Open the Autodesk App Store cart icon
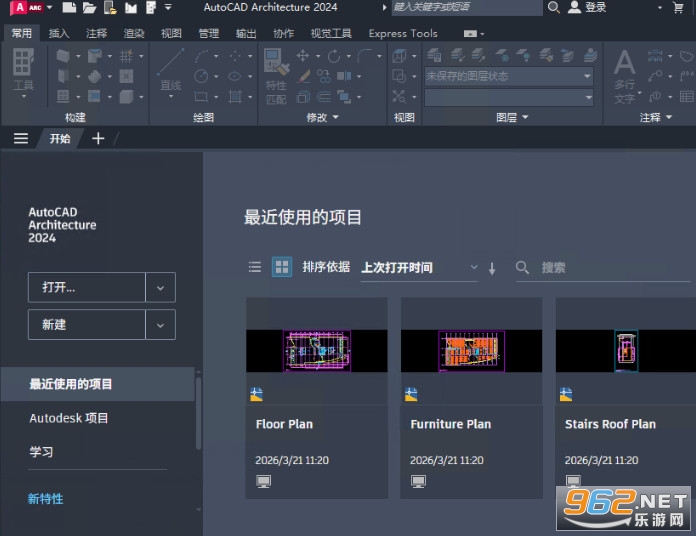 pos(678,7)
